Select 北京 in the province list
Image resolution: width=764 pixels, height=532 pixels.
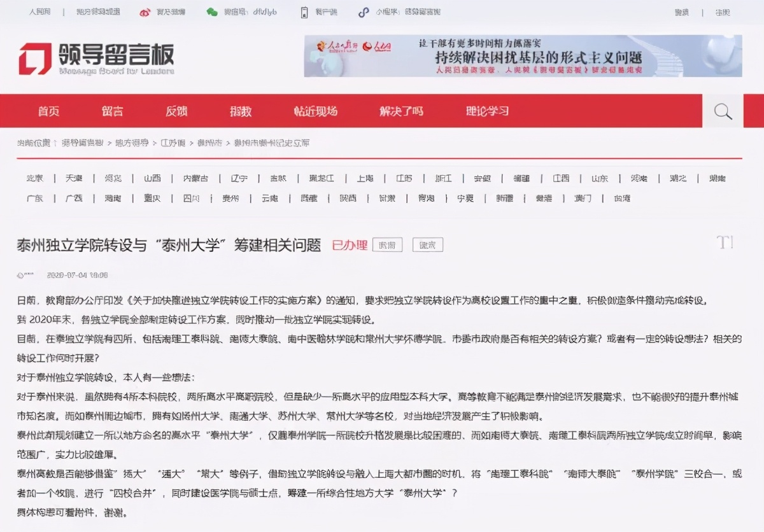pyautogui.click(x=34, y=178)
